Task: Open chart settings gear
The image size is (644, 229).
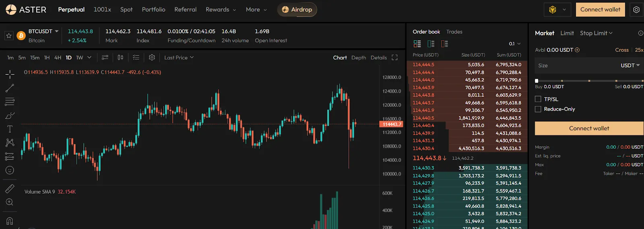Action: coord(152,57)
